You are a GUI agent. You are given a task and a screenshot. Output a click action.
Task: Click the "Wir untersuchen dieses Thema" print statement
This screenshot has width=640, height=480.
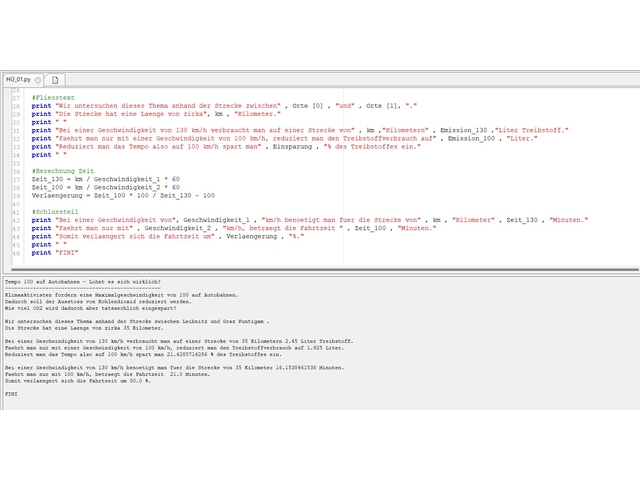tap(224, 106)
